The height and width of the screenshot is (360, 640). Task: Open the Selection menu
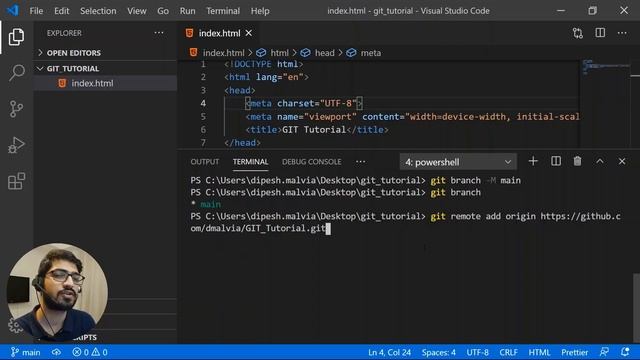(x=98, y=11)
